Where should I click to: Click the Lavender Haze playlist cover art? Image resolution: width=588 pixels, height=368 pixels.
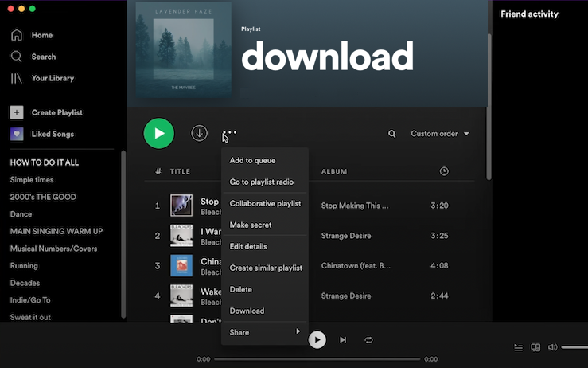pyautogui.click(x=184, y=49)
